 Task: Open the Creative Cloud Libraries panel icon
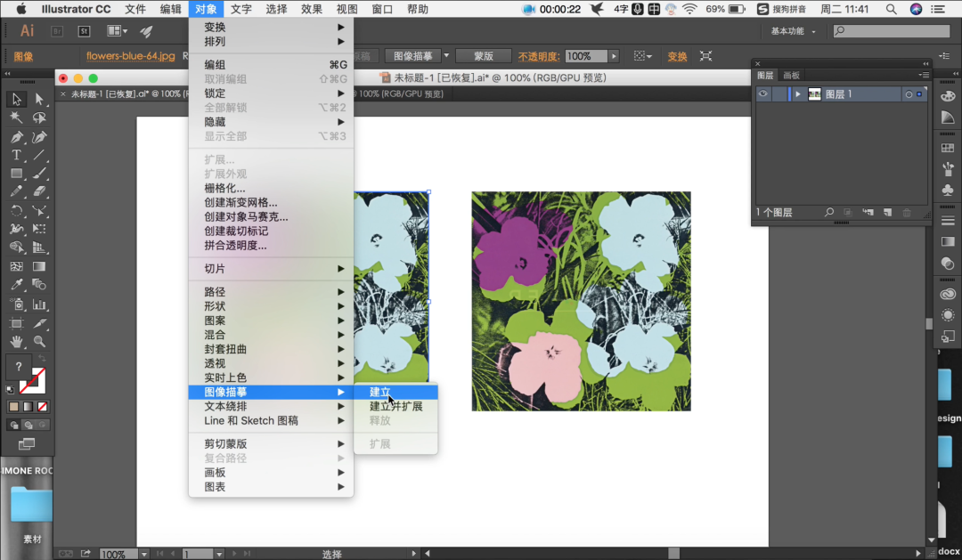pos(948,295)
